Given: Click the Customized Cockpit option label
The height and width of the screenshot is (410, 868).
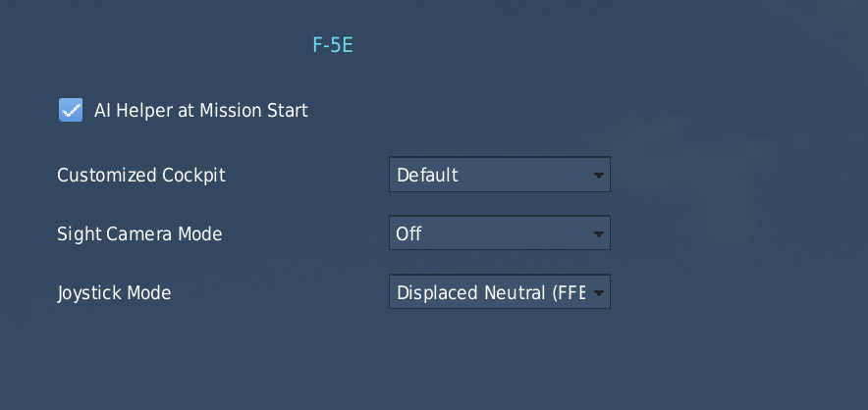Looking at the screenshot, I should 141,176.
